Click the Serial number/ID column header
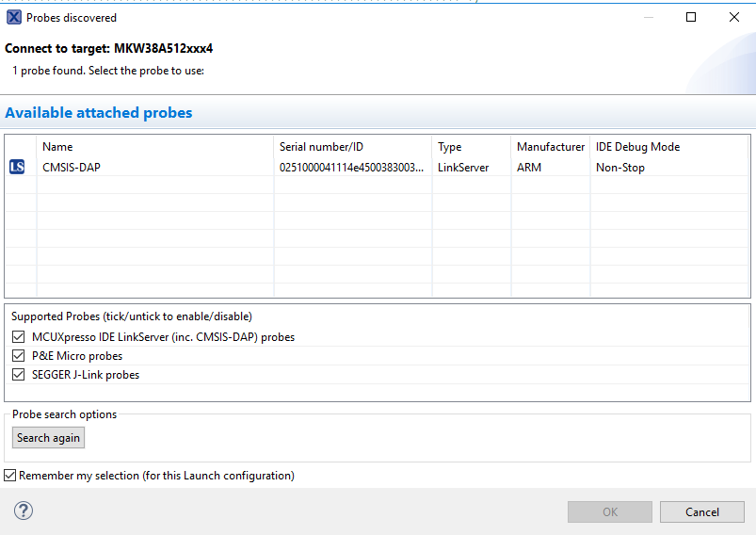 coord(321,147)
